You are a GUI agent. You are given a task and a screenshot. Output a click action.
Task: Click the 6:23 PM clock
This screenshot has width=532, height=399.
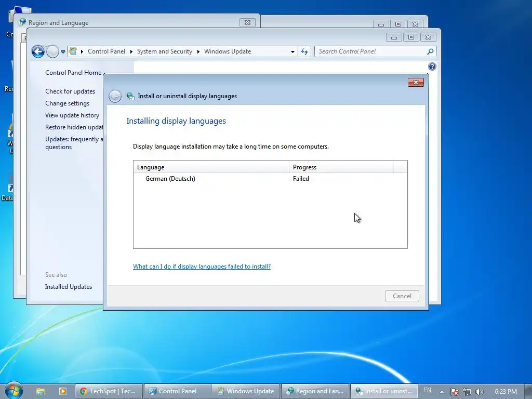506,392
